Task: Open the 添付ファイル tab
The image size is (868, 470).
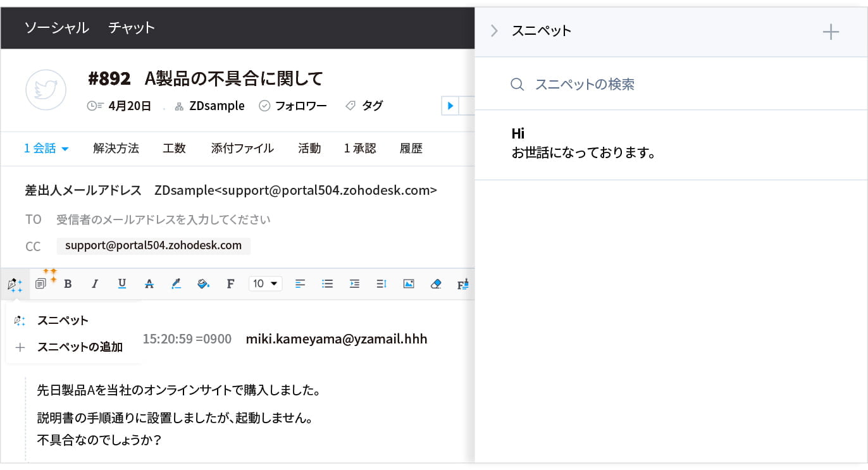Action: 242,149
